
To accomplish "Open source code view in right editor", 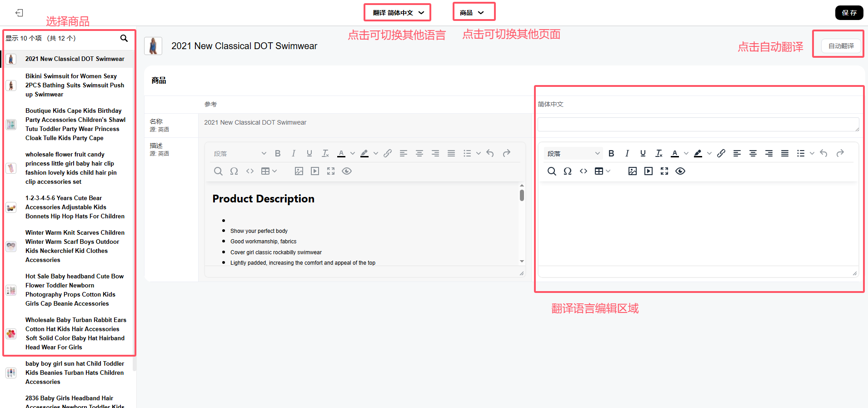I will click(x=584, y=171).
